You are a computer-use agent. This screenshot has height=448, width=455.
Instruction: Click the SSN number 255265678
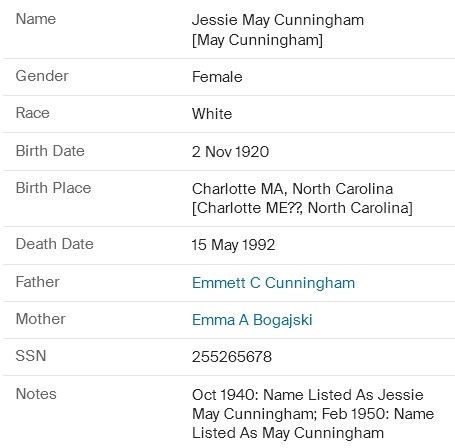232,357
